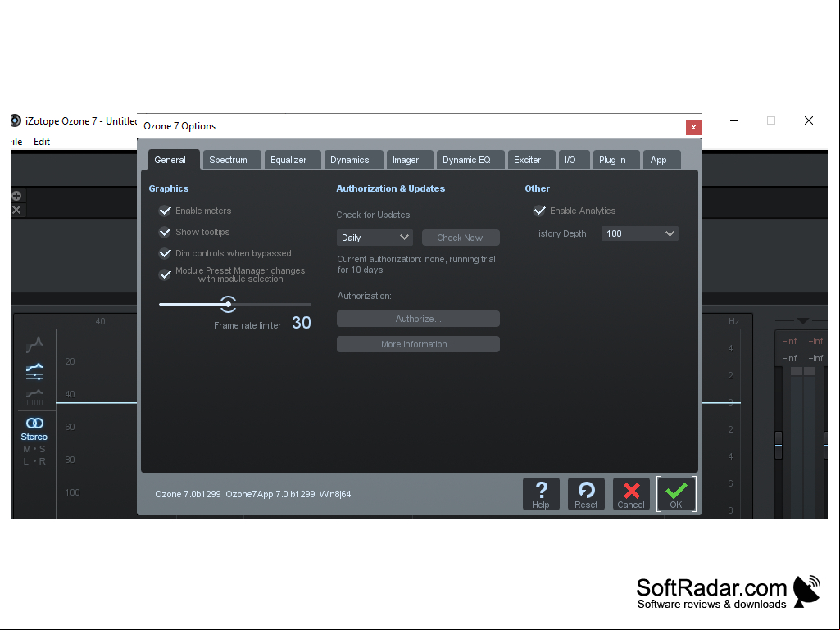Click the triangle marker above the meters
The height and width of the screenshot is (630, 840).
point(802,320)
